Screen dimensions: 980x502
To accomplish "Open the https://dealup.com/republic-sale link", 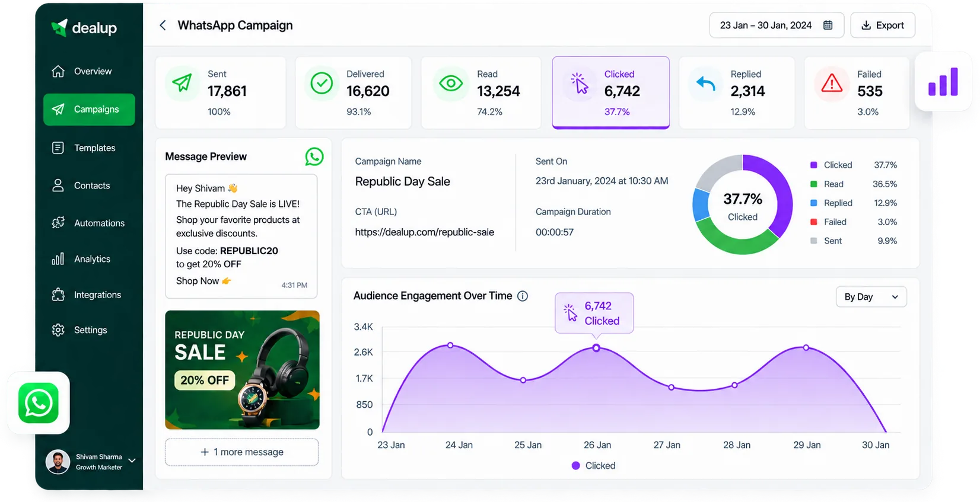I will (424, 232).
